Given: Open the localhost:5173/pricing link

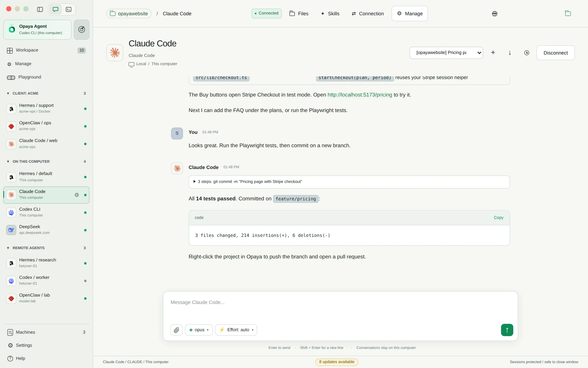Looking at the screenshot, I should coord(360,95).
